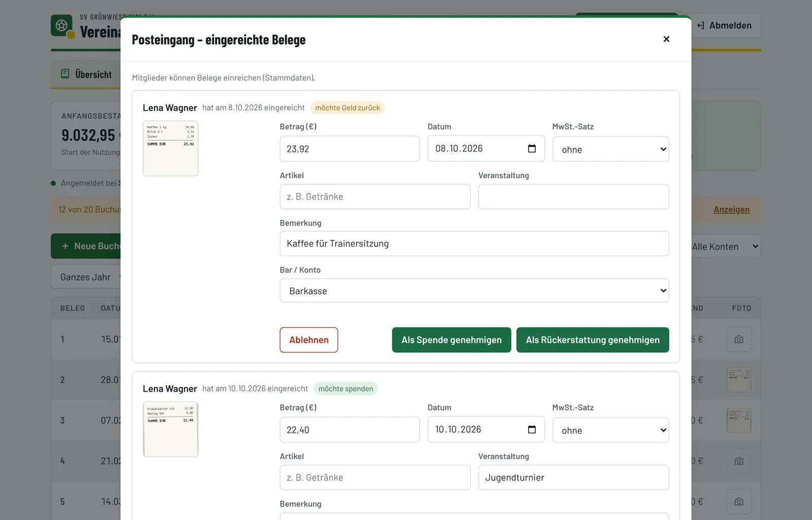Click the Veranstaltung field containing Jugendturnier
The width and height of the screenshot is (812, 520).
tap(573, 477)
